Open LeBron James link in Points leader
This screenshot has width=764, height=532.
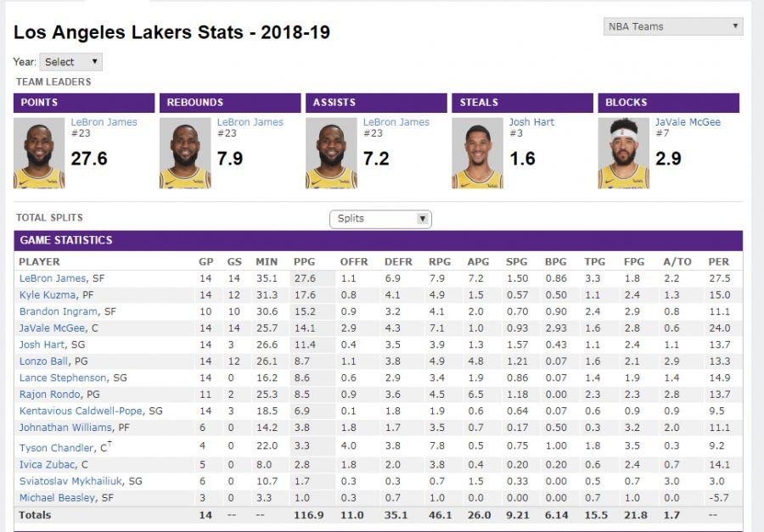[x=104, y=122]
